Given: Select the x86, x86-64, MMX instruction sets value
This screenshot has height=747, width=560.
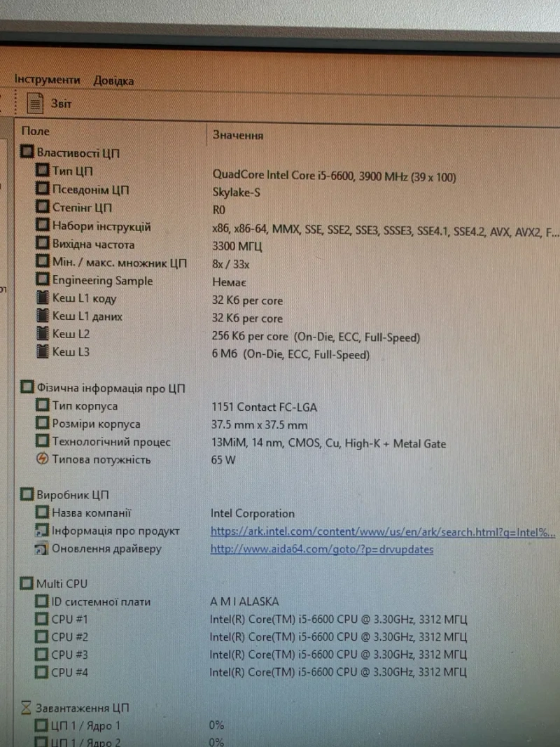Looking at the screenshot, I should (x=385, y=230).
